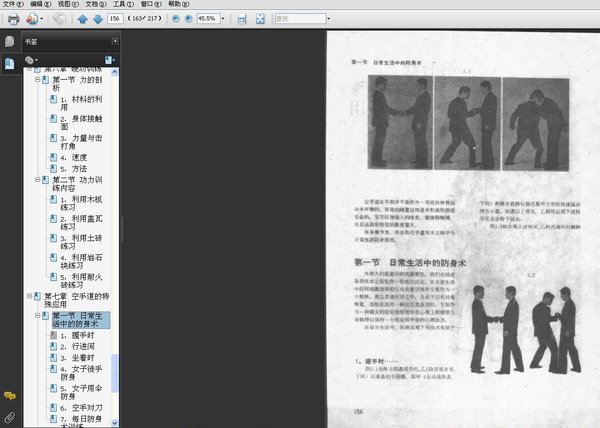Click the zoom in round button
The image size is (600, 428).
188,18
